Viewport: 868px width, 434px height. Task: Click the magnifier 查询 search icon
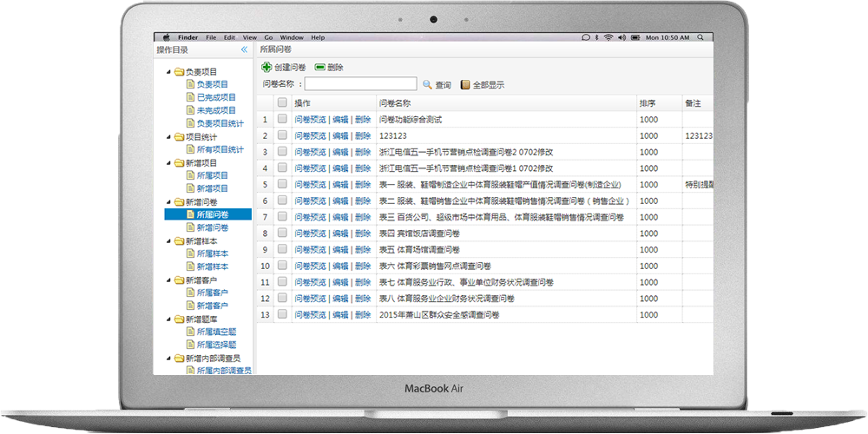point(427,84)
